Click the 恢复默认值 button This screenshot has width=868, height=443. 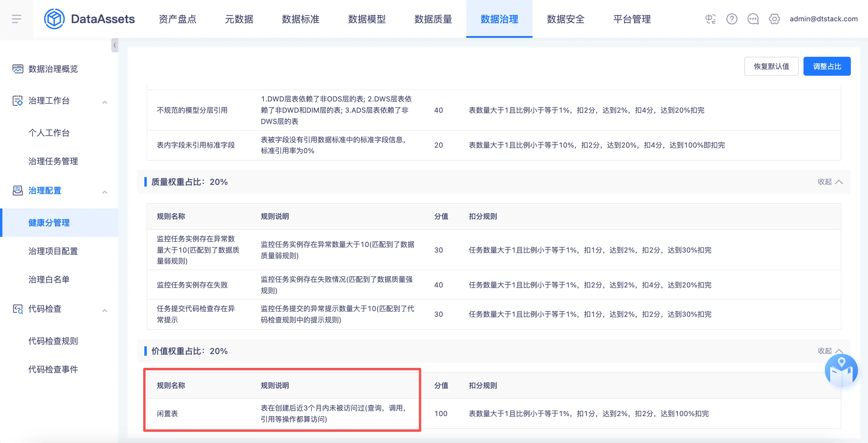771,66
